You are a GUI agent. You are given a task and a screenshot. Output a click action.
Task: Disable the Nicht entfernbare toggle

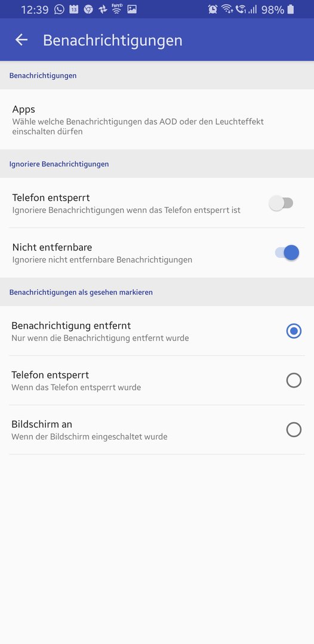pyautogui.click(x=287, y=253)
